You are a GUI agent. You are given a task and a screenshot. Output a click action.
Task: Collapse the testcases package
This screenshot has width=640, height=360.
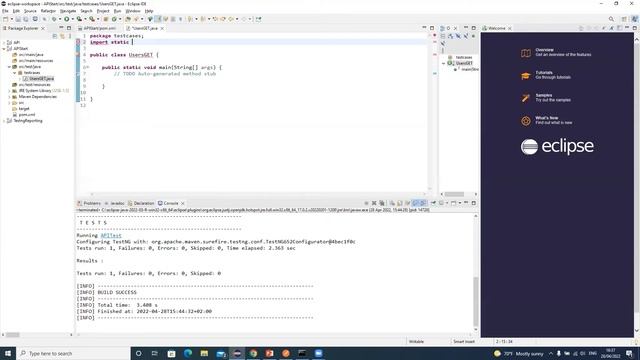coord(15,73)
